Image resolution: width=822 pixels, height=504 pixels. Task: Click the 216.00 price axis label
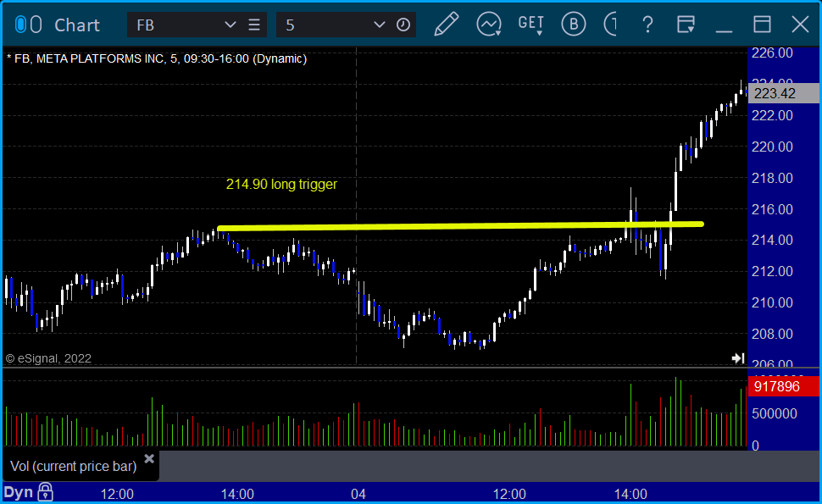772,209
